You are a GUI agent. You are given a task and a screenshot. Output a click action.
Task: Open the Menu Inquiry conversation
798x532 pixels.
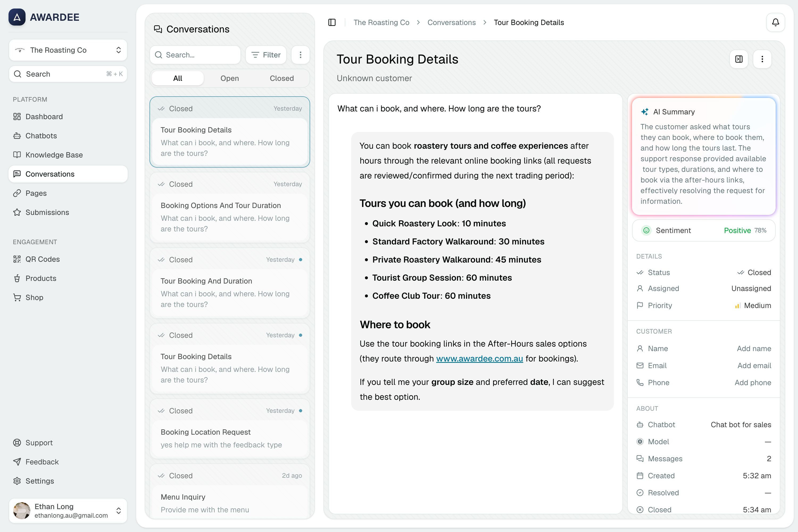tap(230, 492)
